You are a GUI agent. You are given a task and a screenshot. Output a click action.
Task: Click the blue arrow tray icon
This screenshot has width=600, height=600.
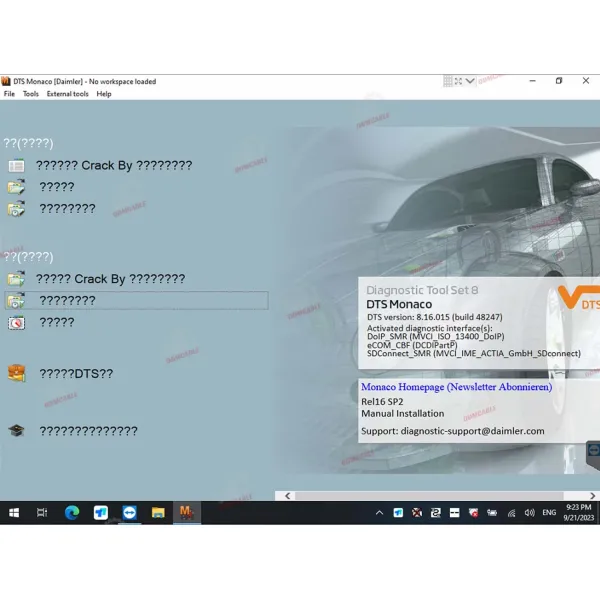[x=398, y=513]
